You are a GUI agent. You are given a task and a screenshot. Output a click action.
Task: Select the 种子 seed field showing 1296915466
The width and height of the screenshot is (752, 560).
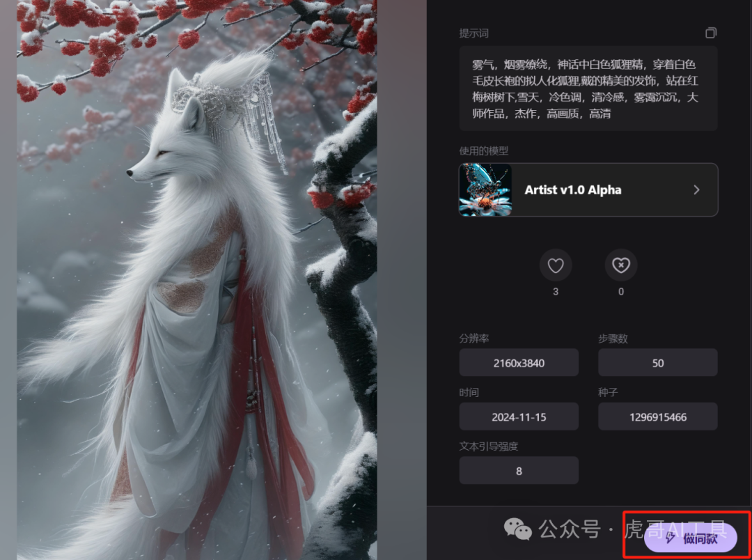pos(657,416)
